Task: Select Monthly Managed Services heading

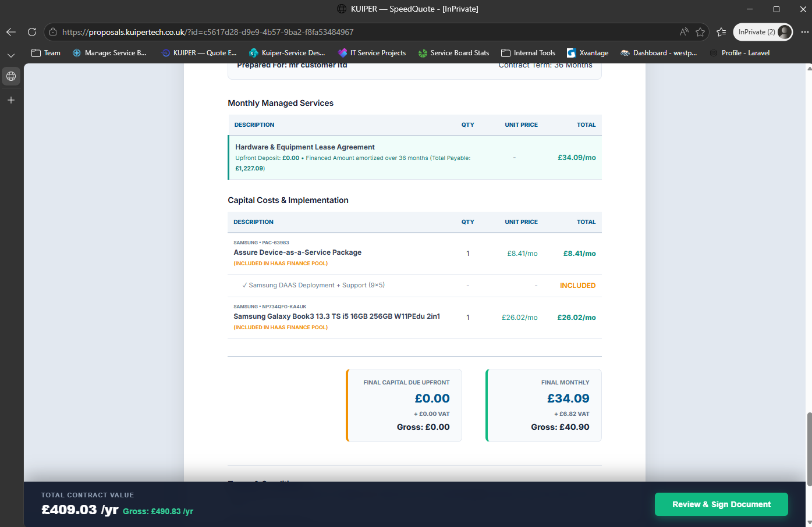Action: [x=281, y=103]
